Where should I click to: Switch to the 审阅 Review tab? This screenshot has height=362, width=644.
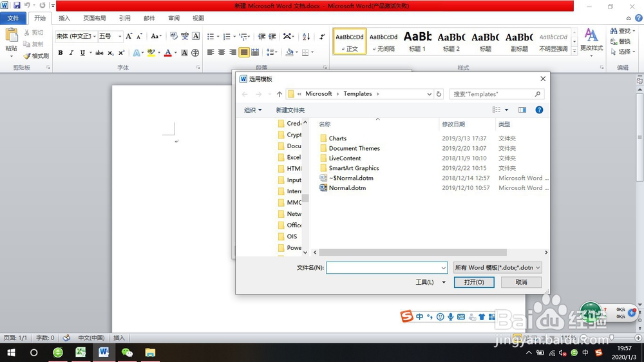tap(174, 18)
